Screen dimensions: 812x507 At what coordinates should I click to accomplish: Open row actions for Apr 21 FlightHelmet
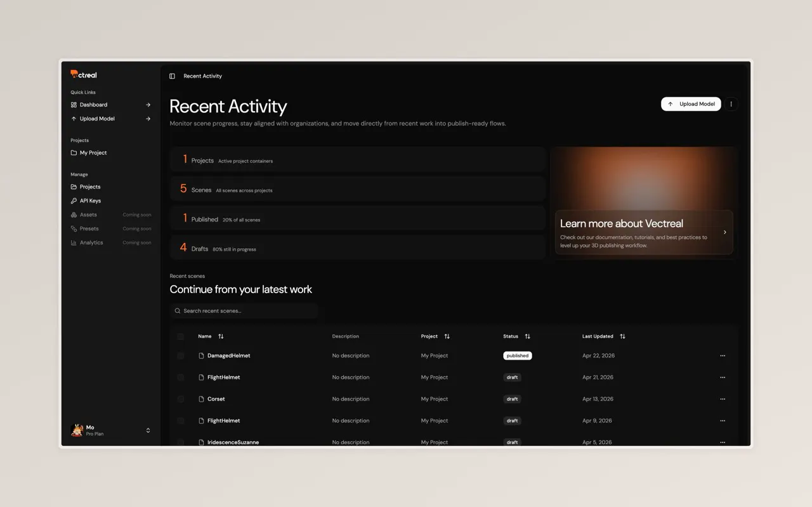point(723,378)
